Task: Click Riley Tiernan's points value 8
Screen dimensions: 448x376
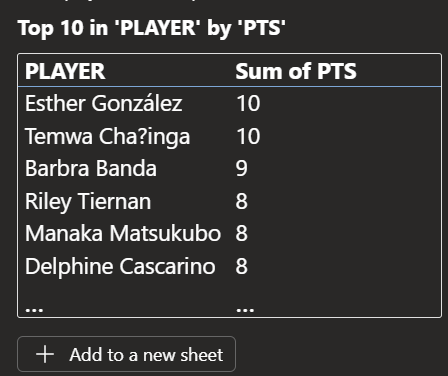Action: point(242,201)
